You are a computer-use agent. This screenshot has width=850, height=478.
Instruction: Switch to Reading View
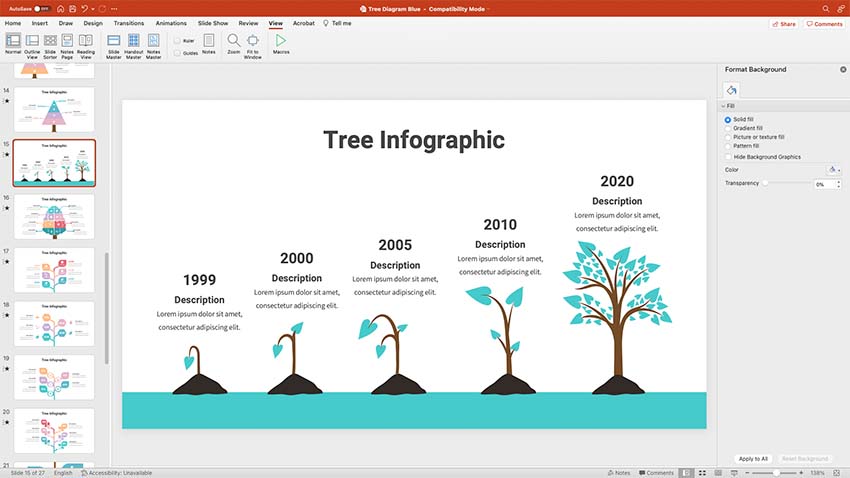pos(86,43)
